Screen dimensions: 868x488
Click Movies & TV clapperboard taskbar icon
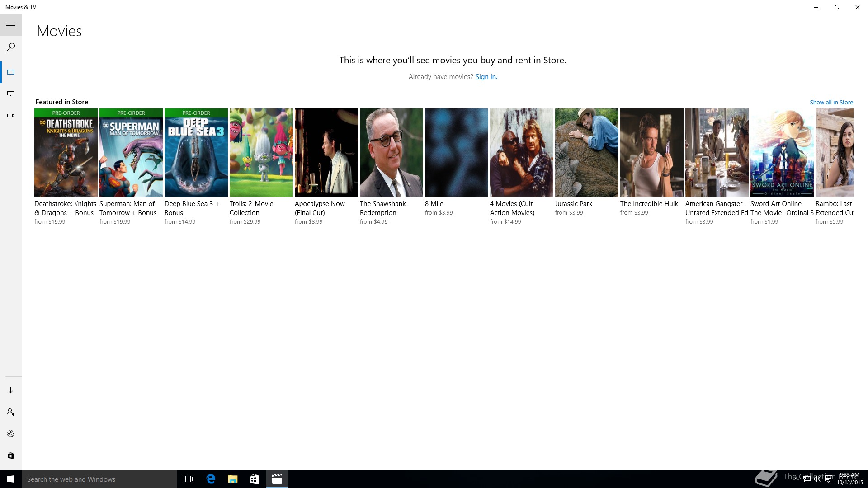[x=277, y=479]
